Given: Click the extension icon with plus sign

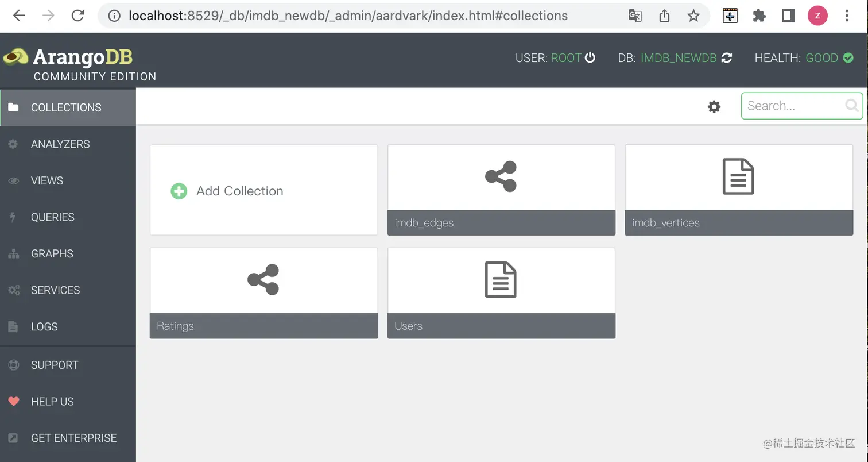Looking at the screenshot, I should point(730,16).
